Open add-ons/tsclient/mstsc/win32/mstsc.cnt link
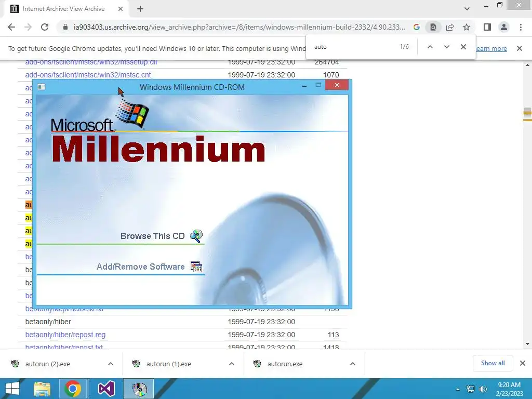The height and width of the screenshot is (399, 532). tap(88, 75)
